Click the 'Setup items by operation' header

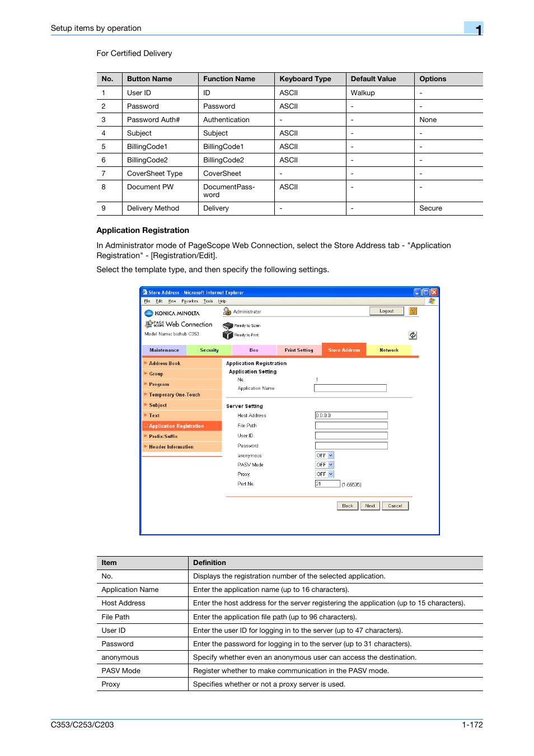[x=96, y=28]
